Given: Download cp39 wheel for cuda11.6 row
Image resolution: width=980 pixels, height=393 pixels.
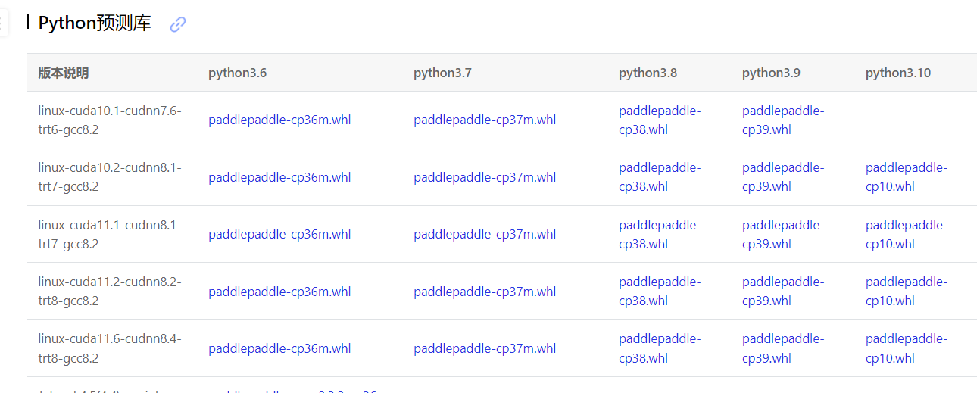Looking at the screenshot, I should [x=783, y=348].
